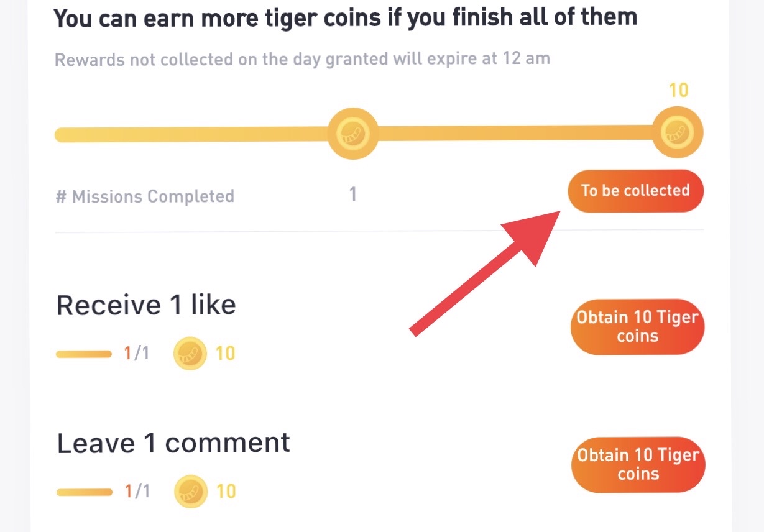Click the rewards expire at 12 am notice

302,60
